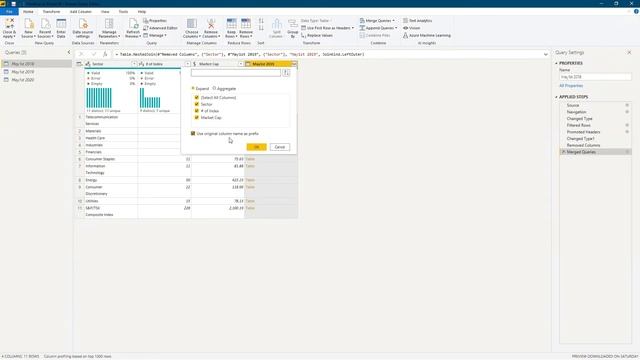Select the May1st 2020 query
The width and height of the screenshot is (640, 360).
tap(22, 80)
